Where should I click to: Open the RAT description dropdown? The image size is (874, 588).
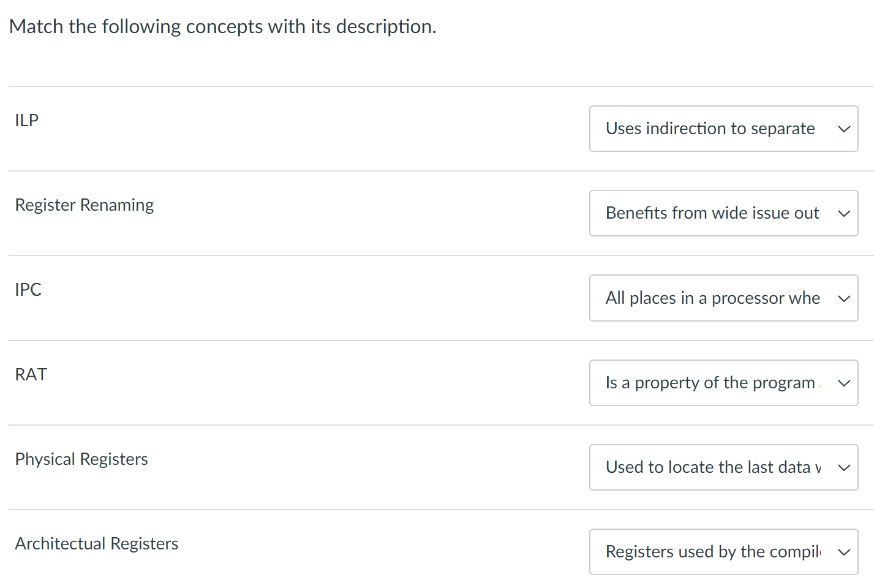pyautogui.click(x=723, y=383)
